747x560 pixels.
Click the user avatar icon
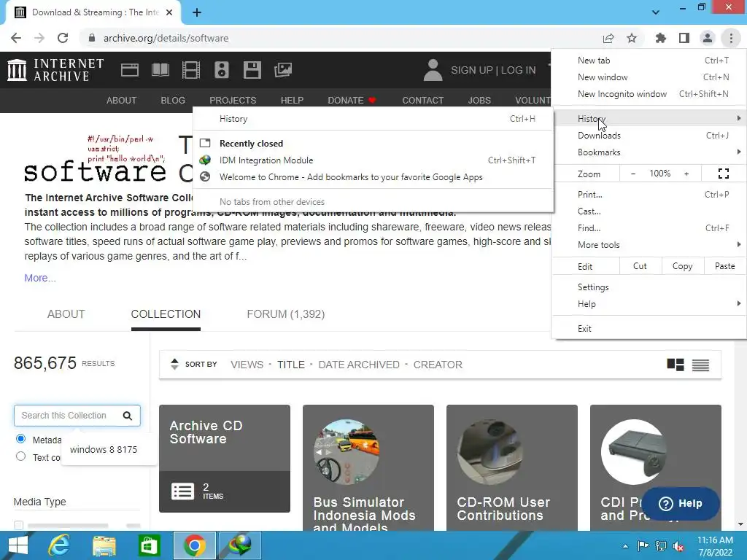[433, 70]
